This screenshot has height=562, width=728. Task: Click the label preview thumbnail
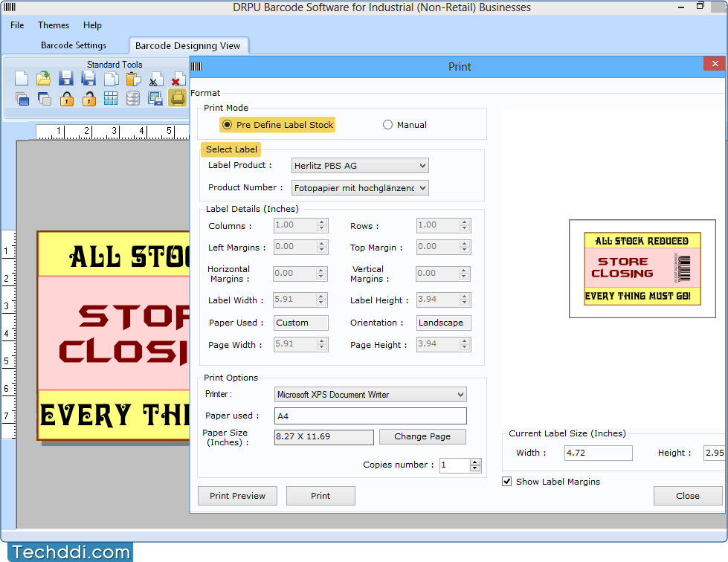pyautogui.click(x=642, y=268)
